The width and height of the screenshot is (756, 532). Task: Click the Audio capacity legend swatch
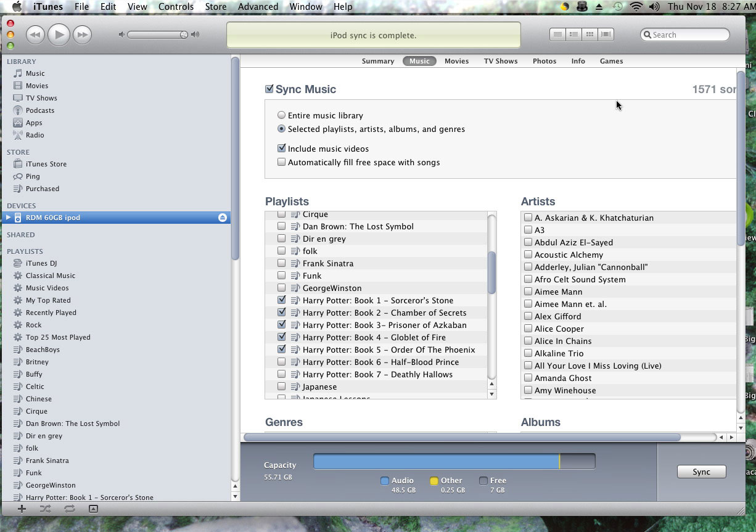tap(385, 481)
